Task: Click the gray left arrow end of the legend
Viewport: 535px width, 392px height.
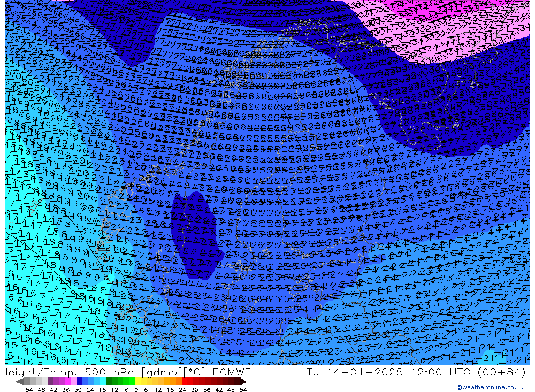Action: pos(19,381)
